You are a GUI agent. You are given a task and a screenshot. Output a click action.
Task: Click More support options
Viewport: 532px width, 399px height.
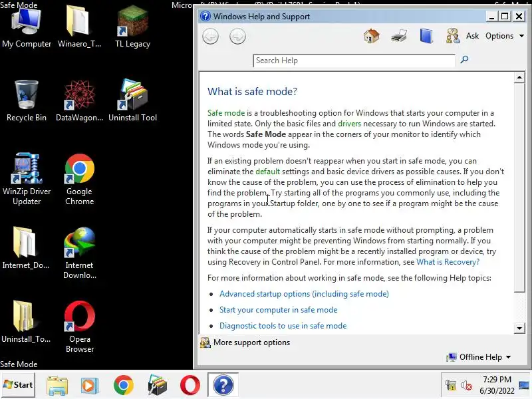tap(245, 342)
